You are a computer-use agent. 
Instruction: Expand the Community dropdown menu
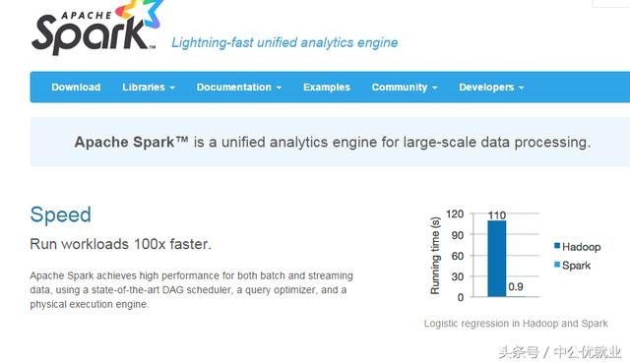[x=405, y=88]
